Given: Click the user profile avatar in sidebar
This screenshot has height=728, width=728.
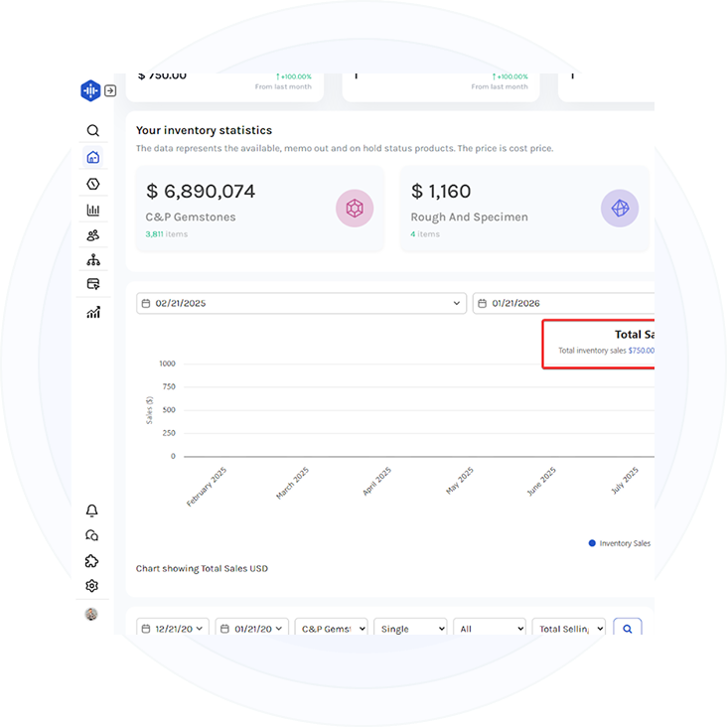Looking at the screenshot, I should pos(92,614).
